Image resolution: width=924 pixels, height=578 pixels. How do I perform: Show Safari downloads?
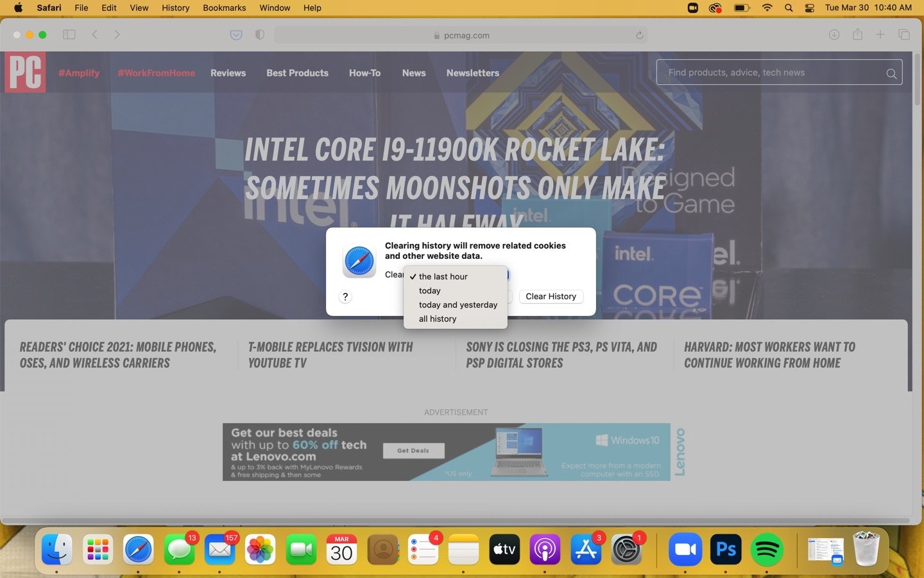(x=834, y=35)
